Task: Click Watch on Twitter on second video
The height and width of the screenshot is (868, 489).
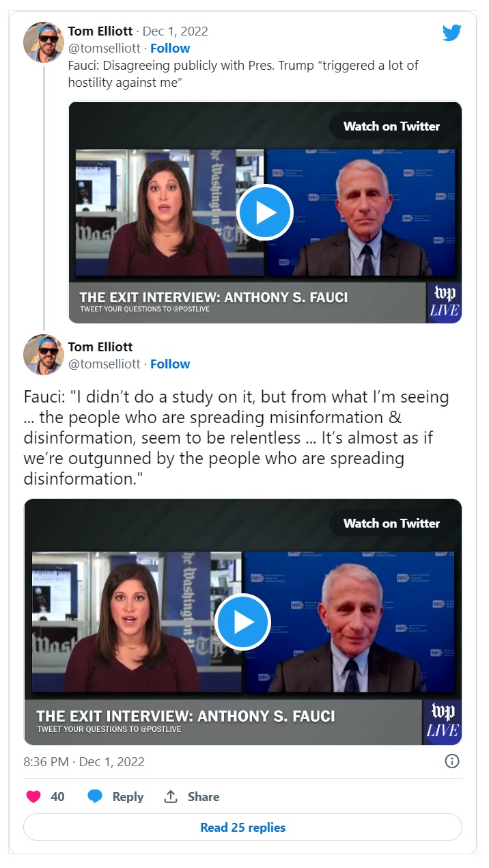Action: pos(391,523)
